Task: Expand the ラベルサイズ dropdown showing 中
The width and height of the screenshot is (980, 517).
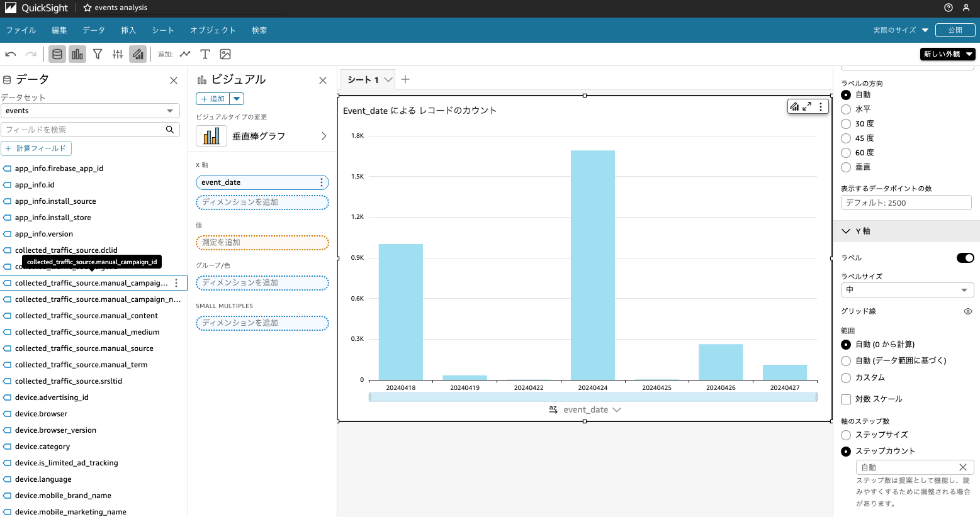Action: point(907,290)
